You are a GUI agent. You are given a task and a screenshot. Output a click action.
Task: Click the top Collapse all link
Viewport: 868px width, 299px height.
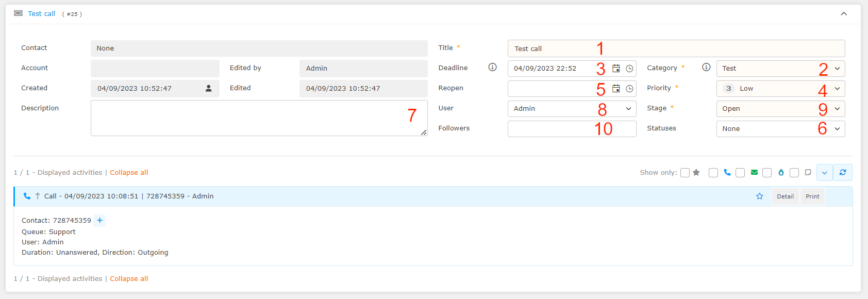[129, 173]
